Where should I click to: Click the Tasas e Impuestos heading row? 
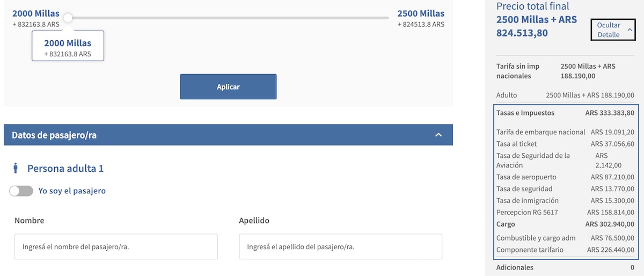565,113
